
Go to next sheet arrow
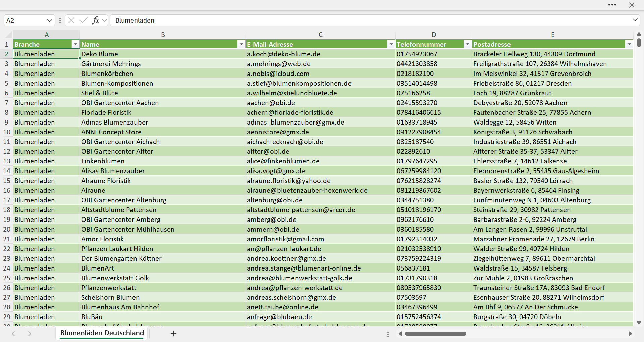click(30, 334)
